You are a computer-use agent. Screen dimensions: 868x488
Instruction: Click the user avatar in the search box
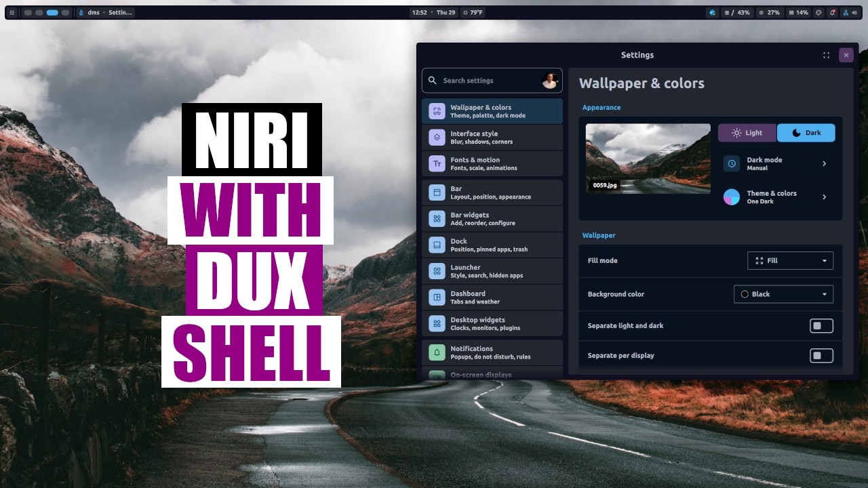point(549,81)
